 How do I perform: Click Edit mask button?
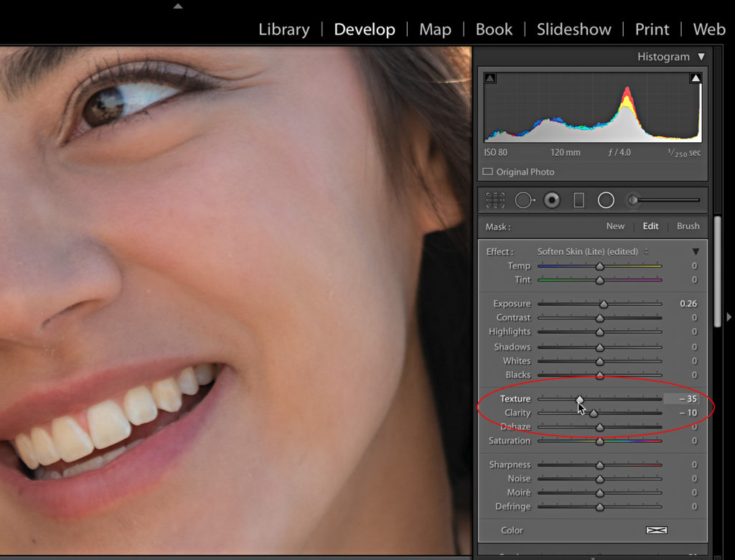(x=650, y=226)
